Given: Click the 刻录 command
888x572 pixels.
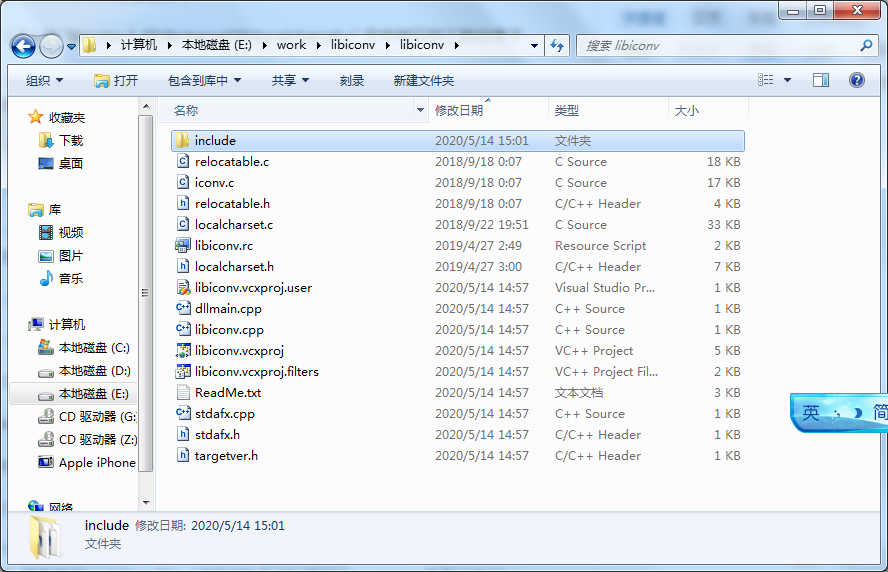Looking at the screenshot, I should point(352,80).
